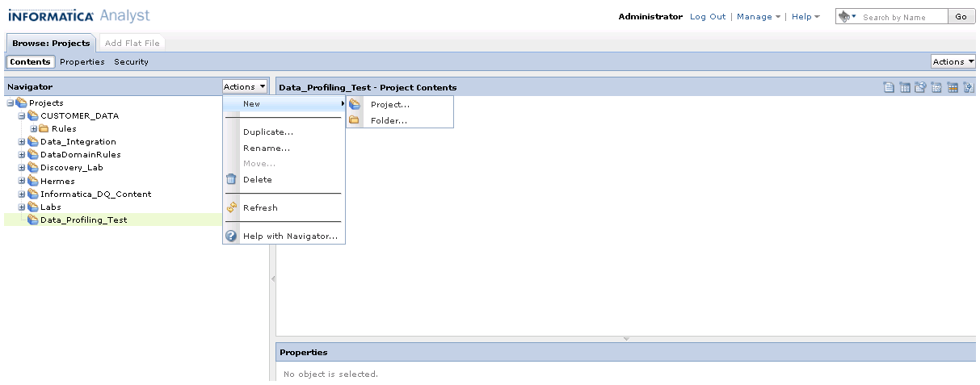Click the Hermes project icon

pos(33,181)
